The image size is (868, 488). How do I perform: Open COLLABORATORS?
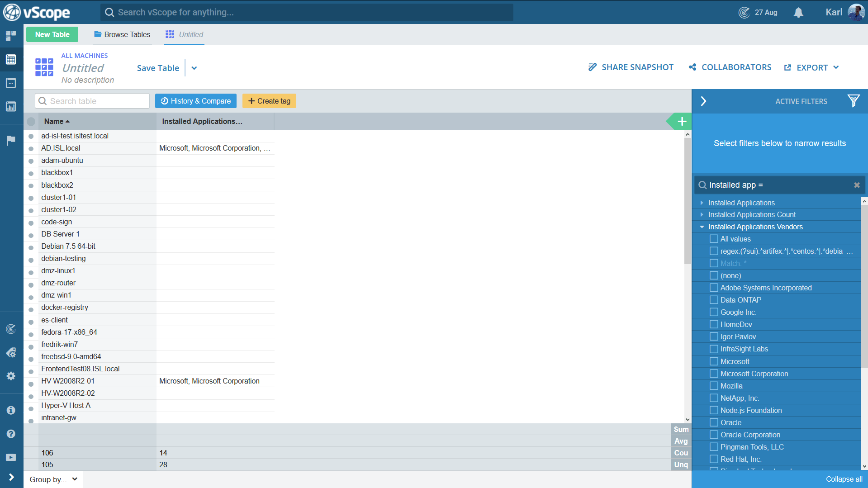coord(730,67)
